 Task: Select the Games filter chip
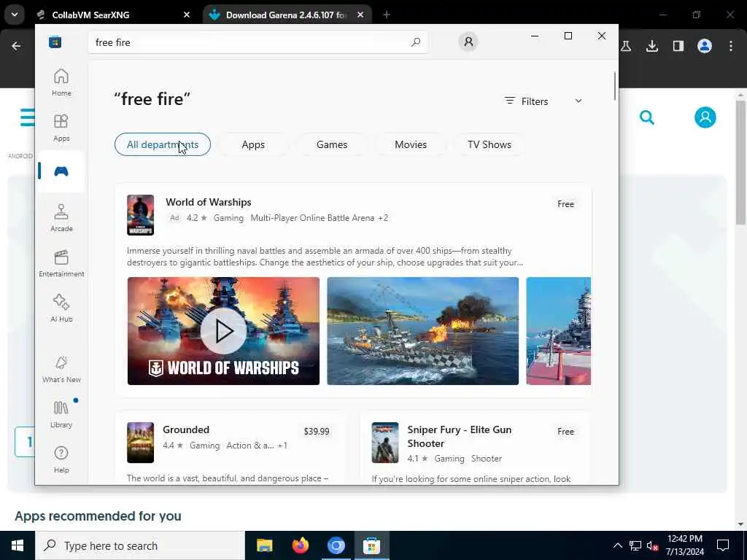[332, 144]
